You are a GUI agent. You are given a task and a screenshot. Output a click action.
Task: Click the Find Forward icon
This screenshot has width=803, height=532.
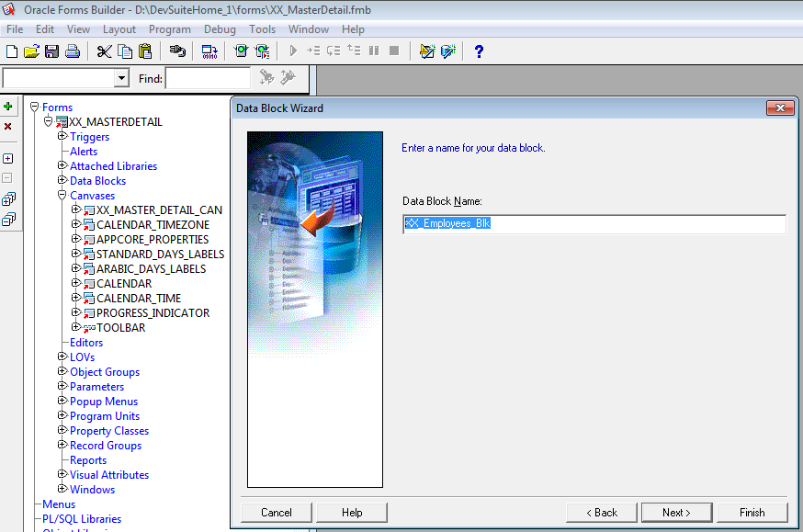pos(266,77)
